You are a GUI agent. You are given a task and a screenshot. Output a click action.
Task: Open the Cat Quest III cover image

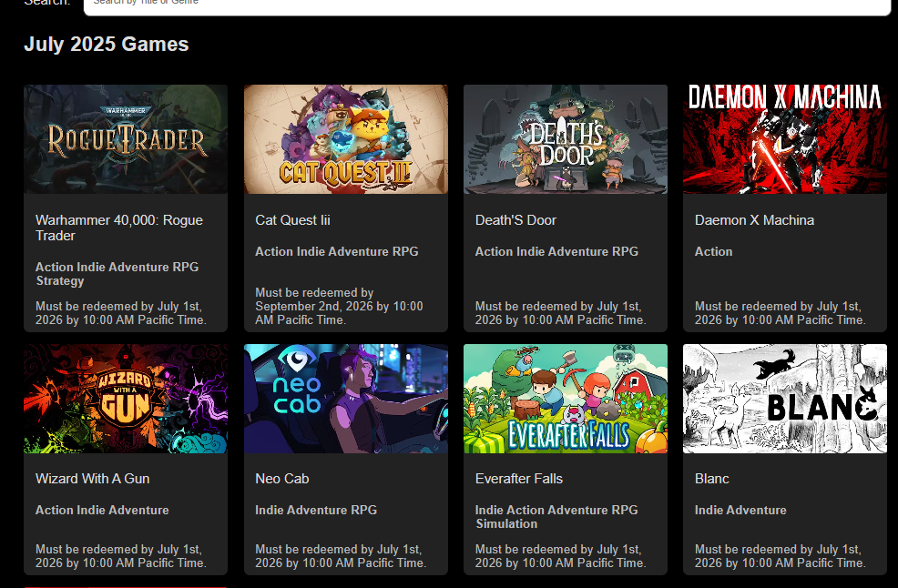tap(346, 139)
